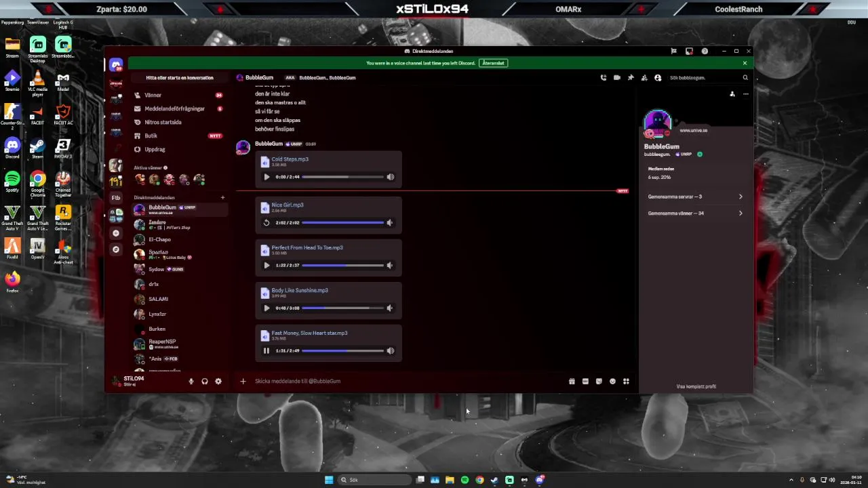The image size is (868, 488).
Task: Open user settings gear icon
Action: pos(218,382)
